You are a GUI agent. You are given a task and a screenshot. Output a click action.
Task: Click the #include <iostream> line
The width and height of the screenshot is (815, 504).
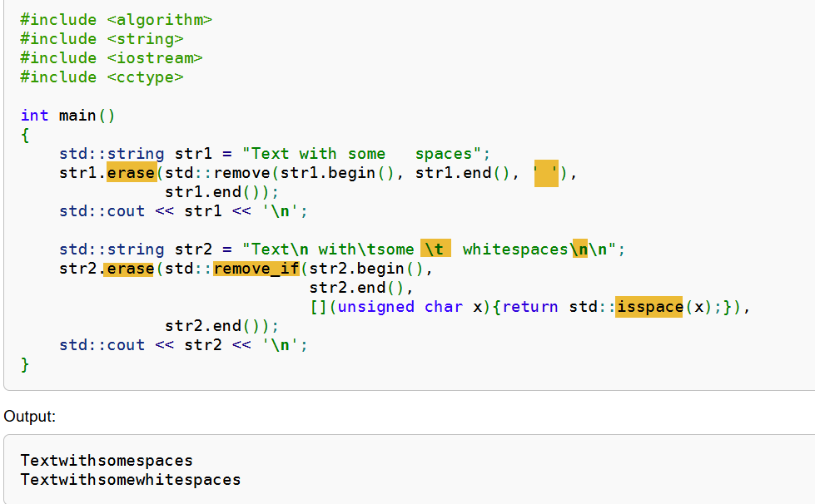112,58
